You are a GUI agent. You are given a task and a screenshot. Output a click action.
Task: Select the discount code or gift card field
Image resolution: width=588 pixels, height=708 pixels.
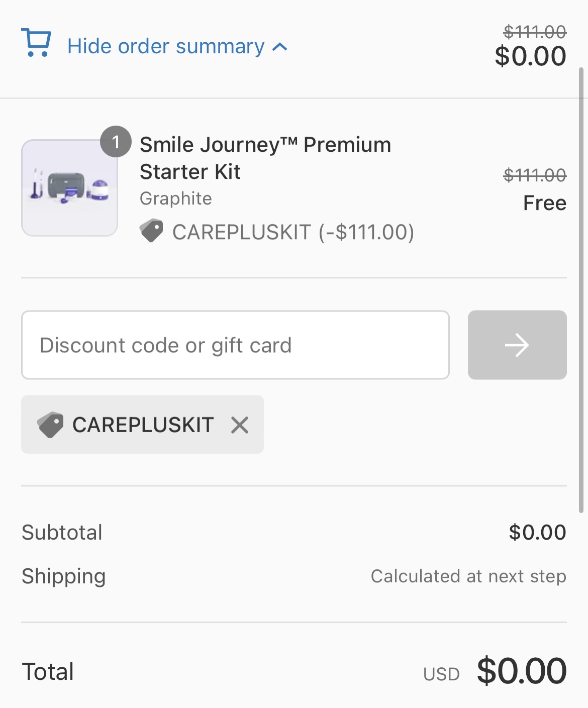[235, 345]
